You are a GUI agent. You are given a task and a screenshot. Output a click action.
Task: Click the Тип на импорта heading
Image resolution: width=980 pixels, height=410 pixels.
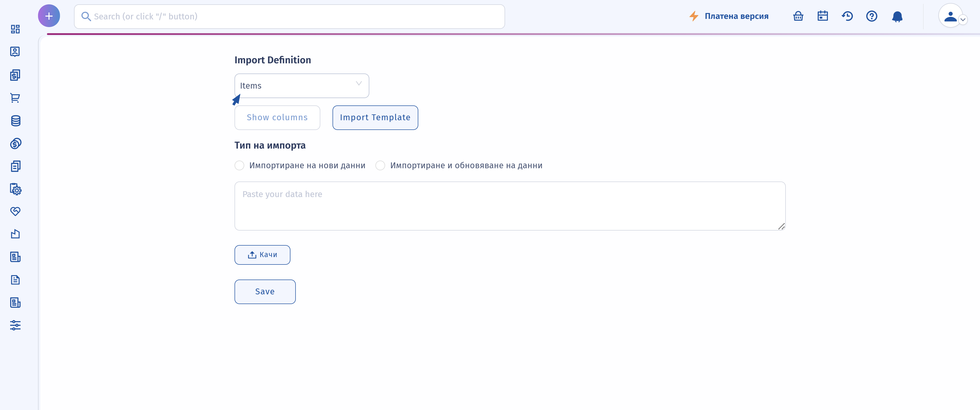270,146
